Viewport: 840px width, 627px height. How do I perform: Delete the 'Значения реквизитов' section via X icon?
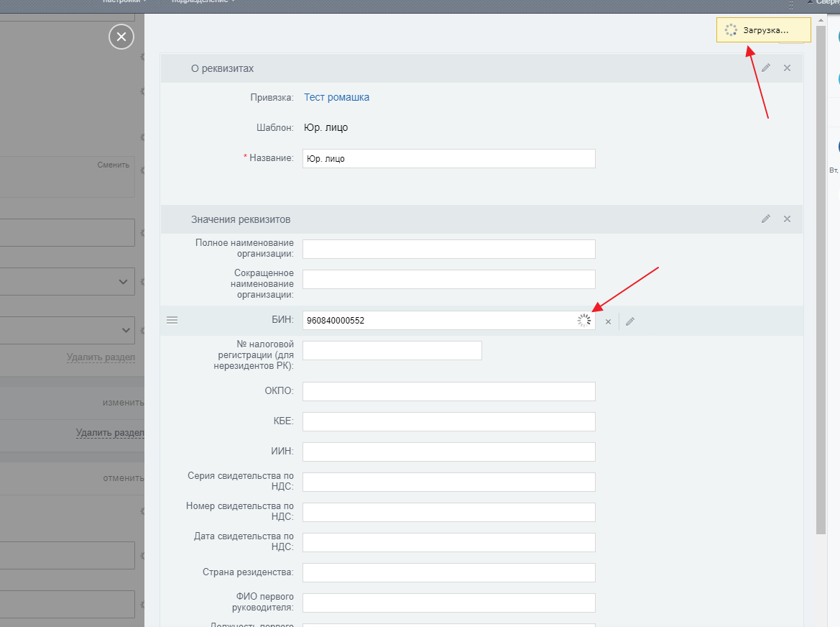pos(787,219)
